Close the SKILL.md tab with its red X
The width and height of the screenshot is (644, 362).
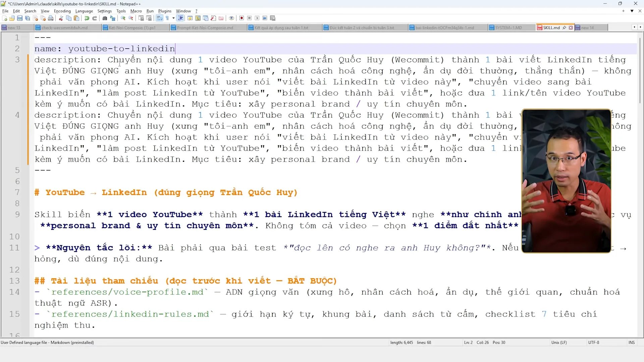571,27
